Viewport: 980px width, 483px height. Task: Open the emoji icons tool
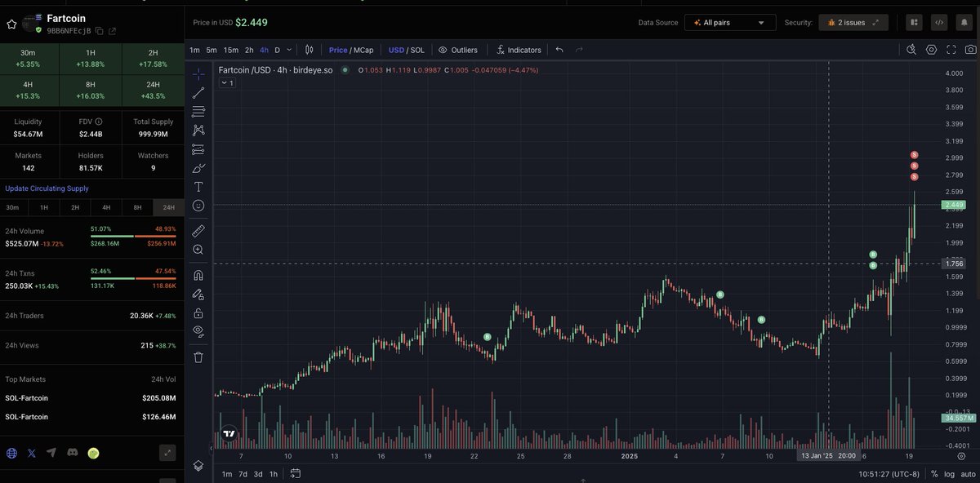click(198, 206)
